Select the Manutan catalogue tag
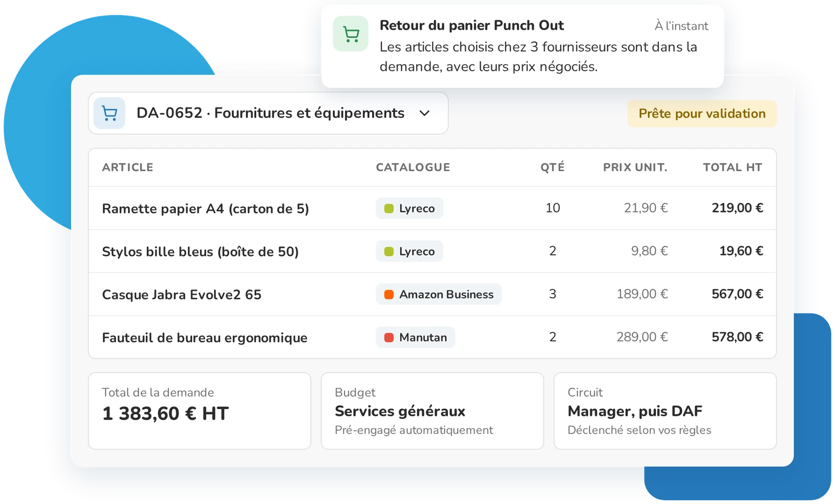 [415, 338]
